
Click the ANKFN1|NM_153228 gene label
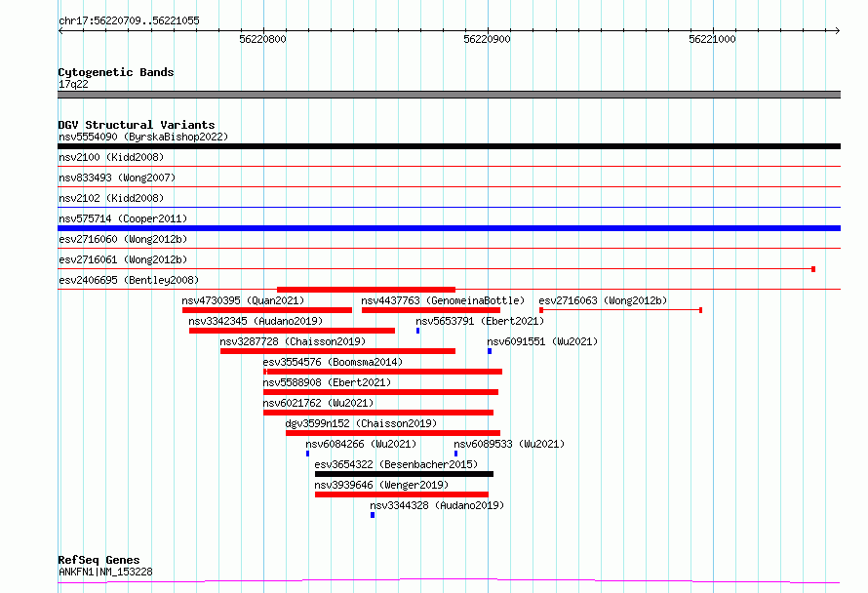(x=105, y=572)
